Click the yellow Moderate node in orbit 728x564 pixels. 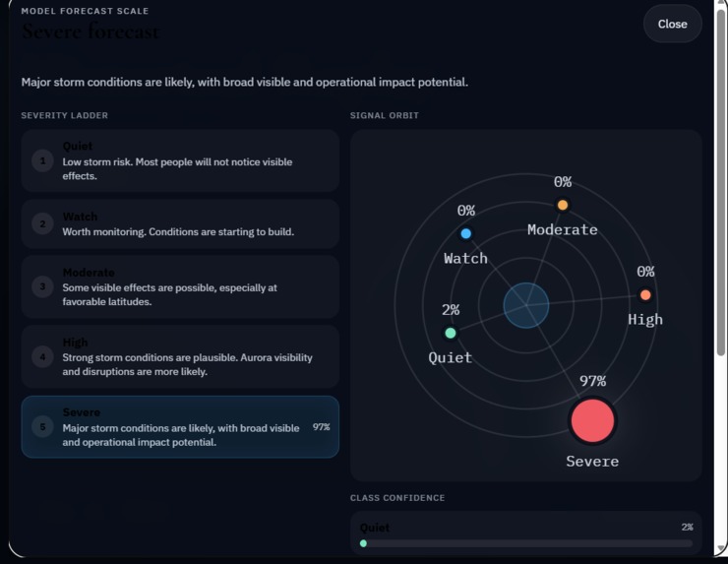[x=563, y=205]
